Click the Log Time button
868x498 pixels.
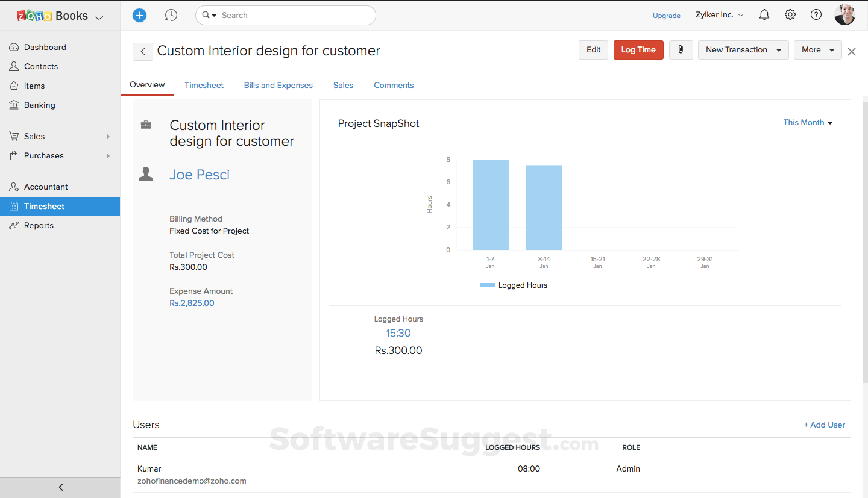[x=638, y=50]
